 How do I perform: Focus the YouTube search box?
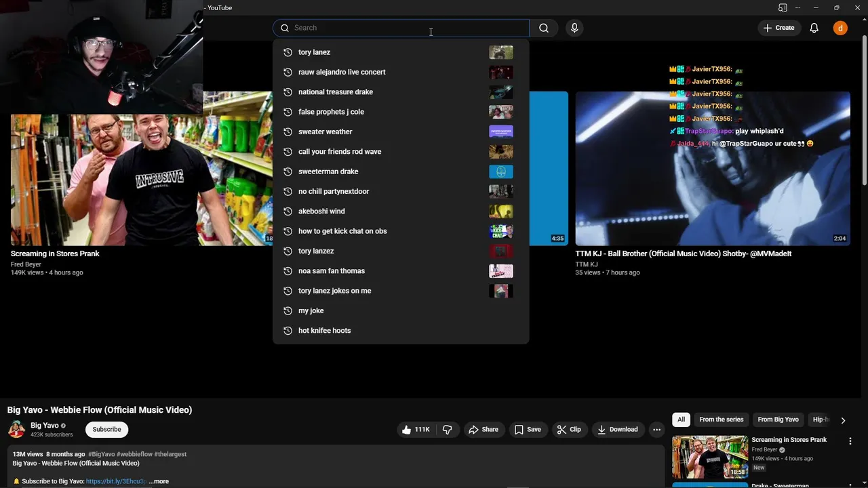[401, 28]
